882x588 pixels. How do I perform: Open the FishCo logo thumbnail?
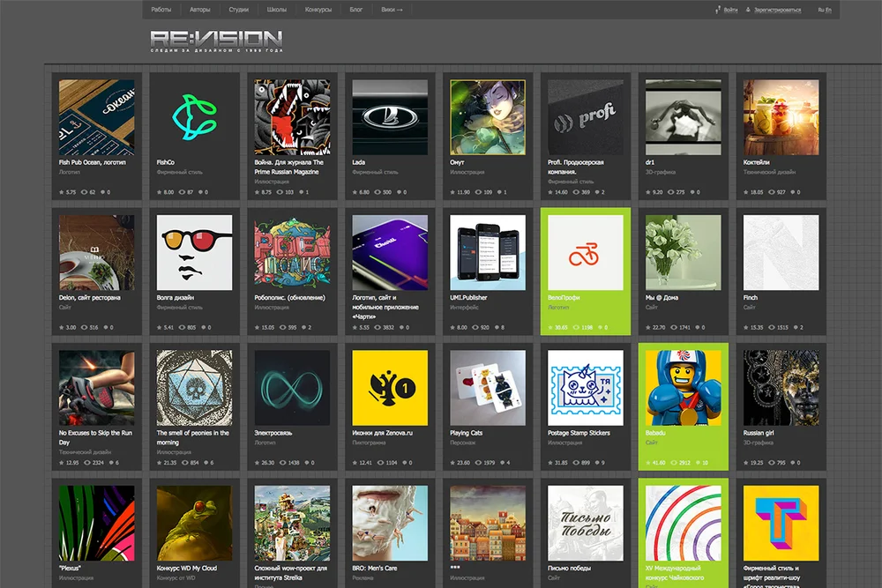(195, 117)
